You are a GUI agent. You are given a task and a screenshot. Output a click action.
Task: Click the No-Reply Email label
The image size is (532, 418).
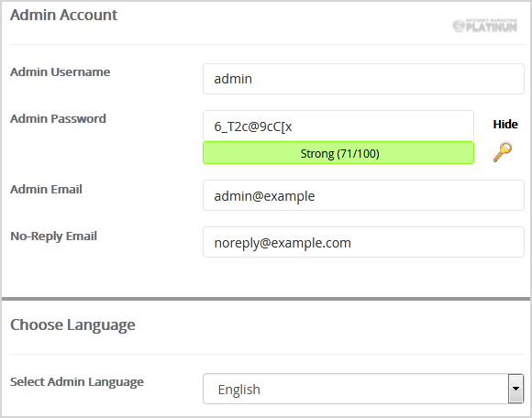53,236
